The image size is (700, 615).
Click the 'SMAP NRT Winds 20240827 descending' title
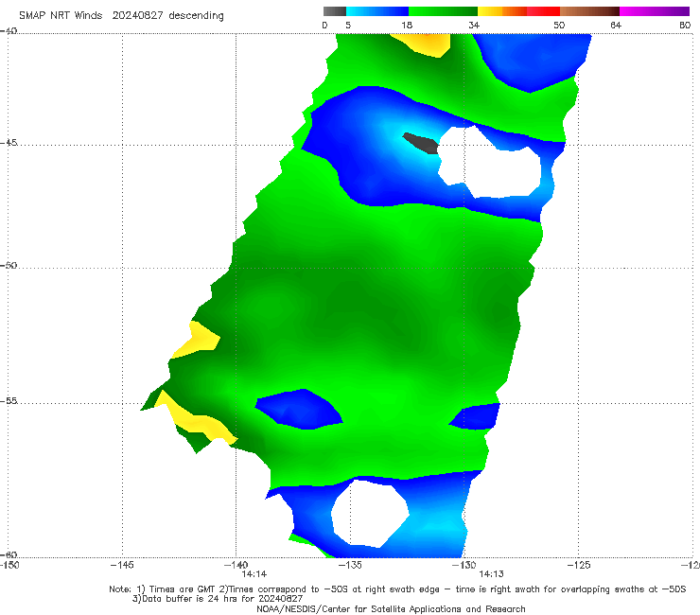121,16
